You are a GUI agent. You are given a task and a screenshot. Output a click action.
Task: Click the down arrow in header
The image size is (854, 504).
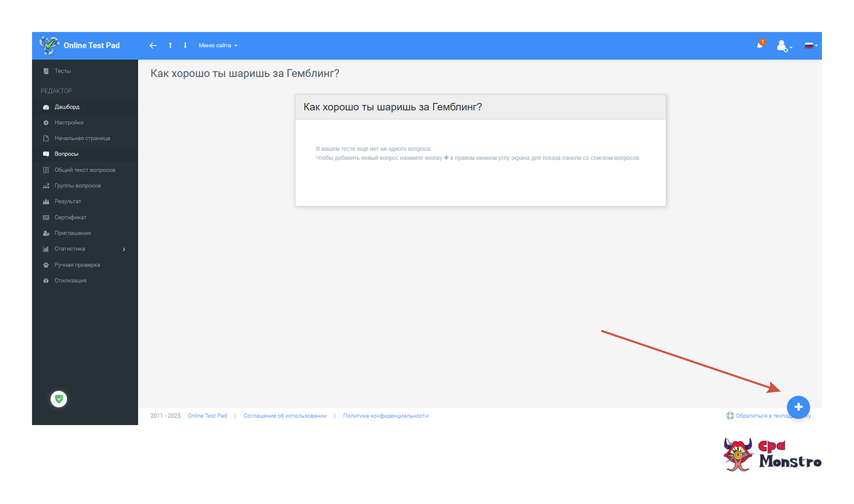tap(185, 45)
